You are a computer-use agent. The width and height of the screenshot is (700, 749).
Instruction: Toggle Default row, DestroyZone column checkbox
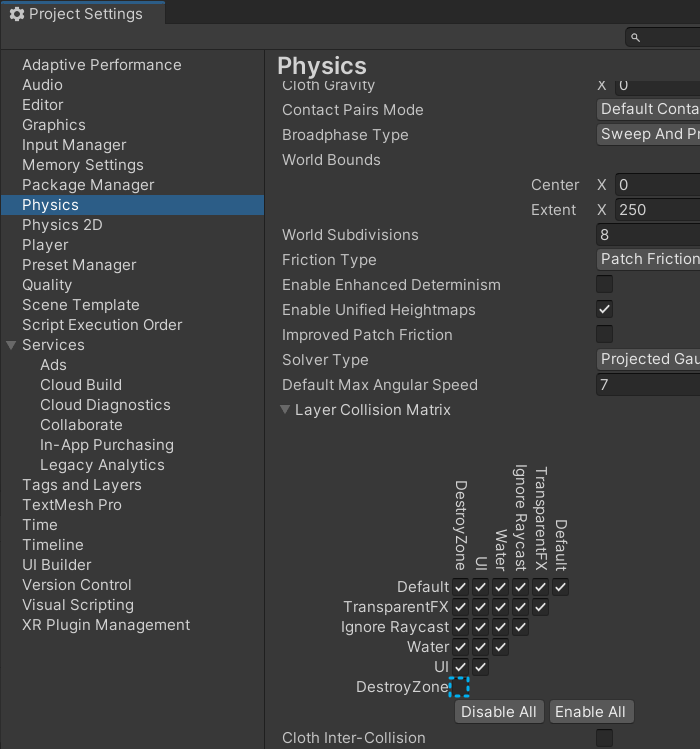[460, 587]
